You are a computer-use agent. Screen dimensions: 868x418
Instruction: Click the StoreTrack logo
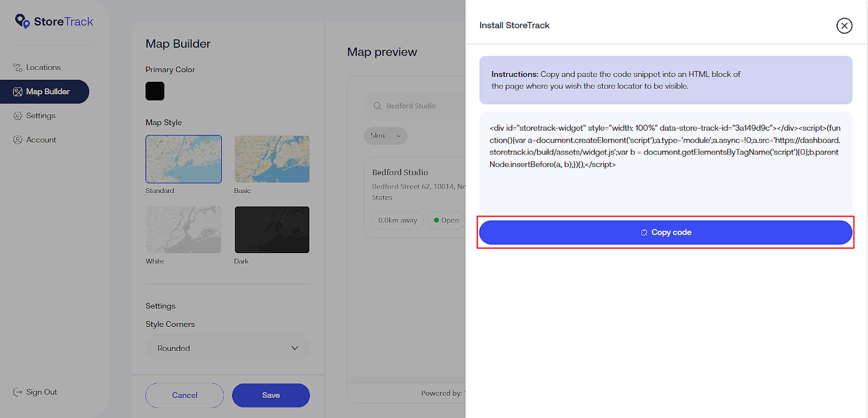(54, 22)
